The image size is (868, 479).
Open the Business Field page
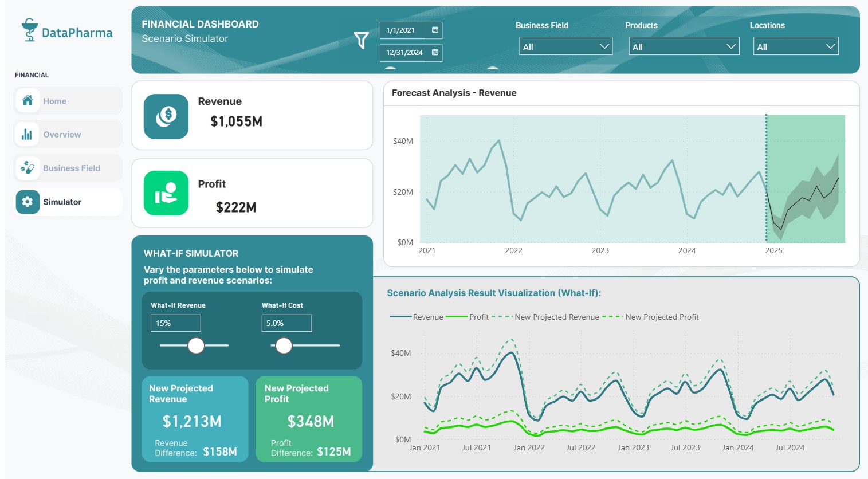tap(72, 168)
